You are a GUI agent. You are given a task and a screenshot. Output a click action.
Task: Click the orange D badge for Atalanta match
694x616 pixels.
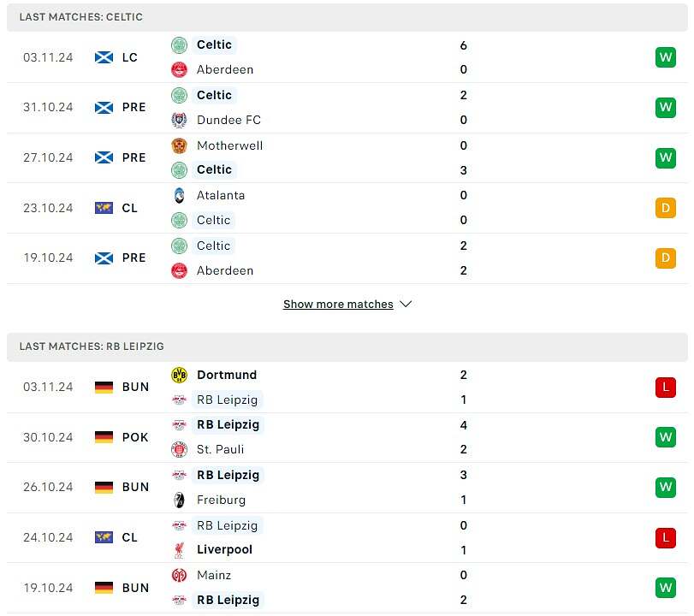point(665,208)
